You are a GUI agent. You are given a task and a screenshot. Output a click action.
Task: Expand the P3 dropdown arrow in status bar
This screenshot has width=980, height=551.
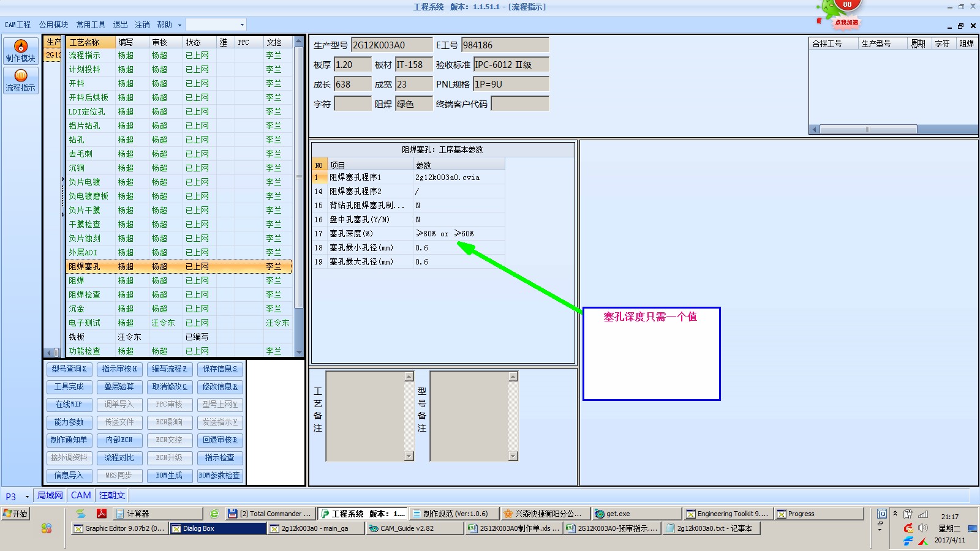click(x=27, y=497)
